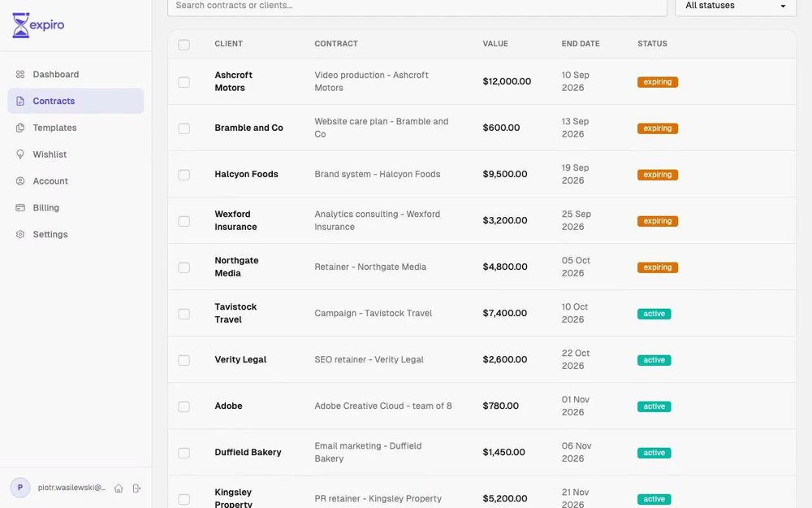Image resolution: width=812 pixels, height=508 pixels.
Task: Click the $12,000.00 value
Action: (x=507, y=81)
